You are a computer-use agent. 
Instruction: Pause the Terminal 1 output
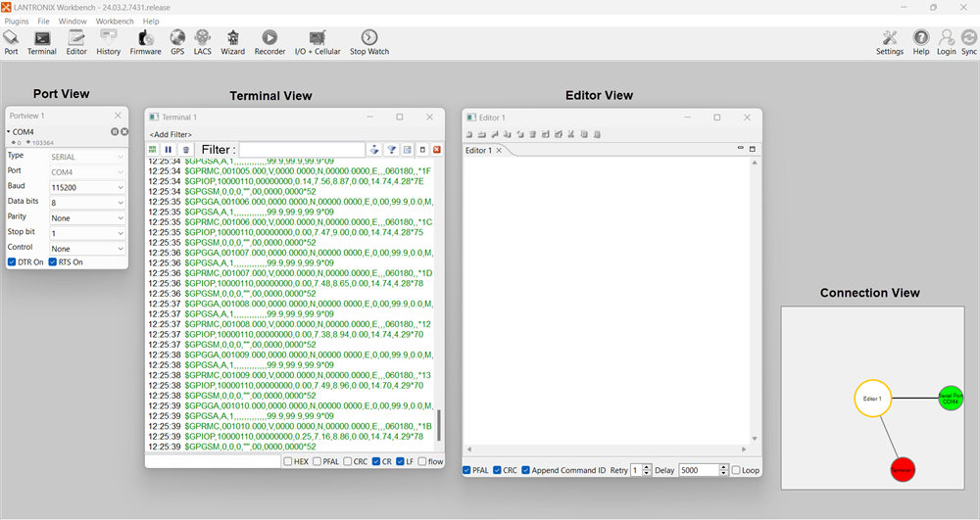coord(169,150)
